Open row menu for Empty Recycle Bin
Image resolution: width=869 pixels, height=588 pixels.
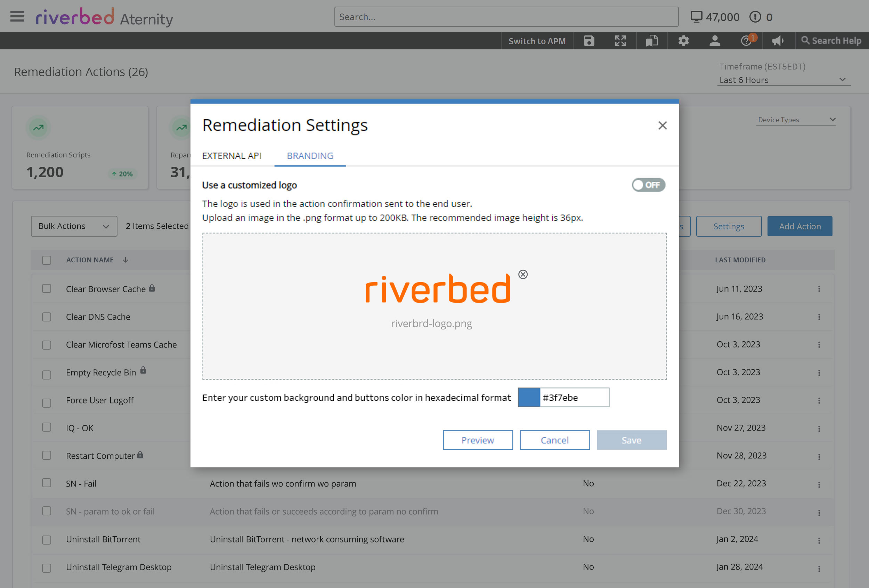[x=819, y=373]
